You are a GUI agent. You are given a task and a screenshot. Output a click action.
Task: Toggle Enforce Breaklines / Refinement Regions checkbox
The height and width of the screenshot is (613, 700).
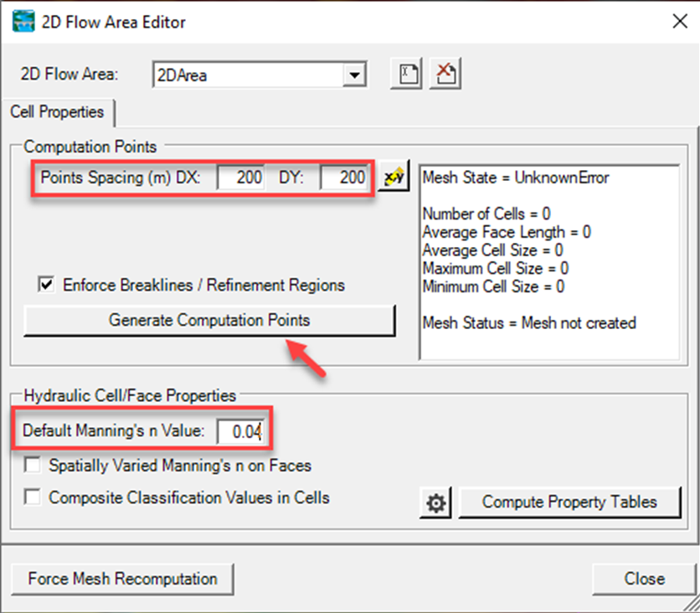coord(46,285)
